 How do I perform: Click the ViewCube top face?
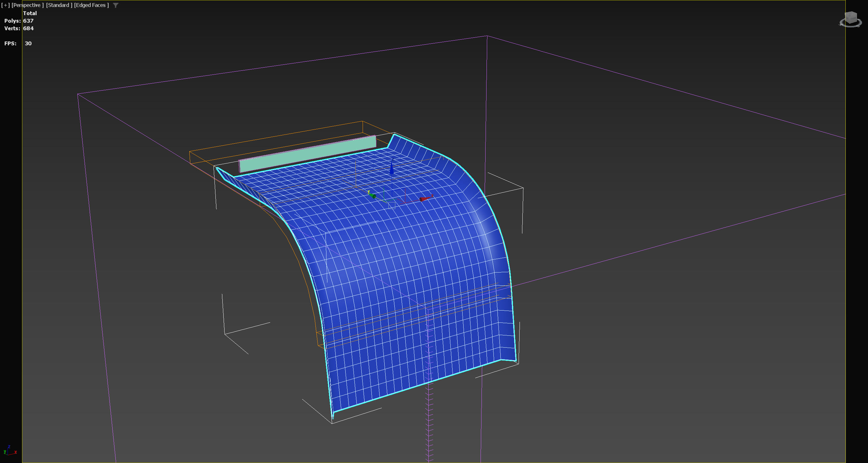click(852, 14)
